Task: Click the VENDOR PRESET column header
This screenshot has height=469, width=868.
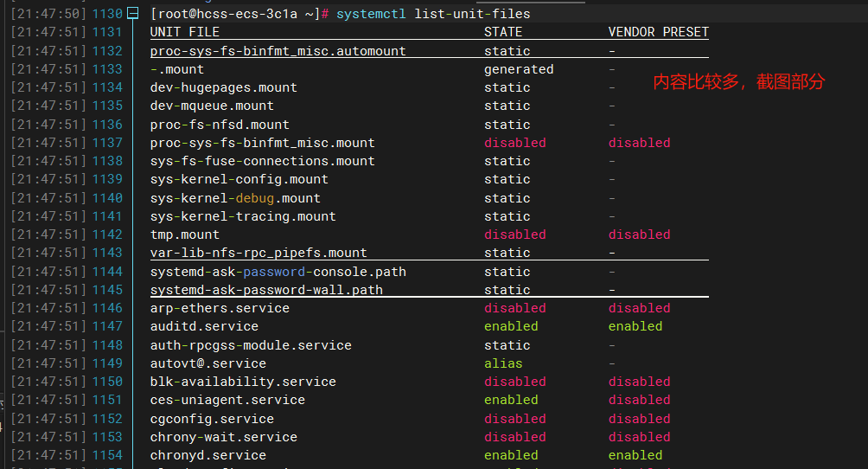Action: tap(658, 32)
